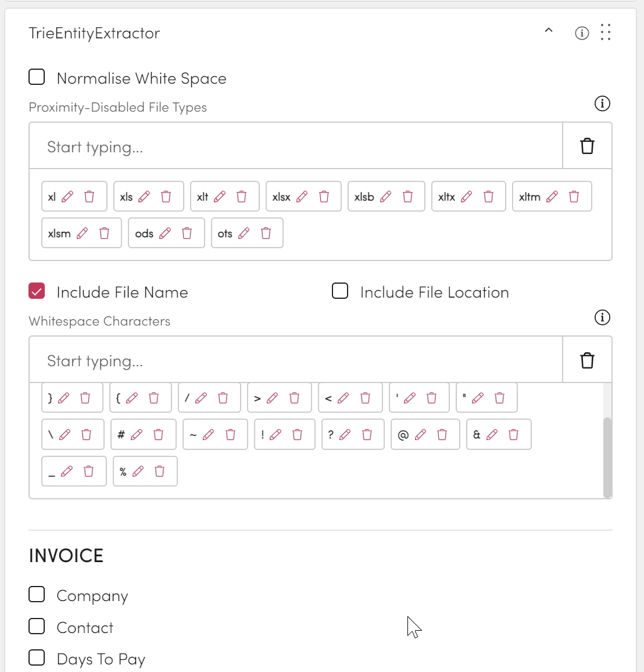
Task: Enable Normalise White Space checkbox
Action: (37, 77)
